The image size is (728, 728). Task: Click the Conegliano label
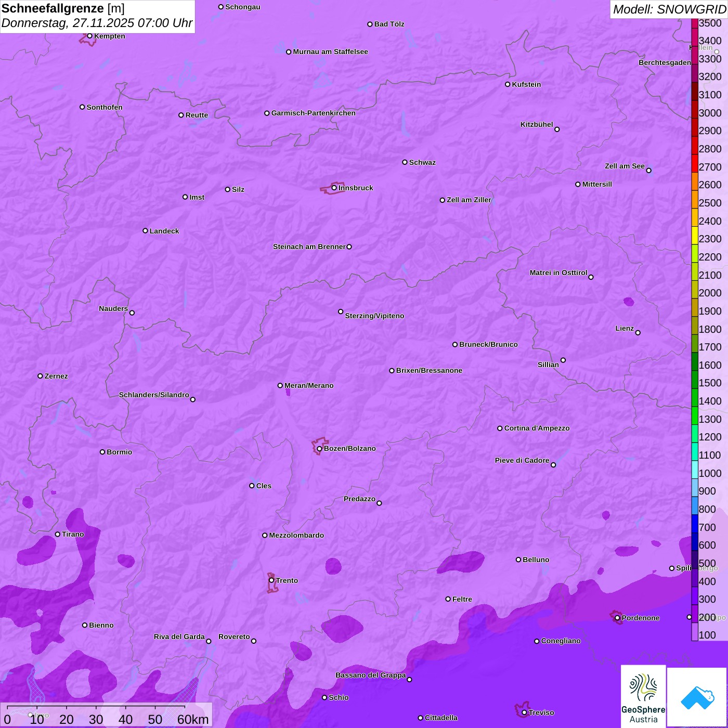click(x=561, y=641)
